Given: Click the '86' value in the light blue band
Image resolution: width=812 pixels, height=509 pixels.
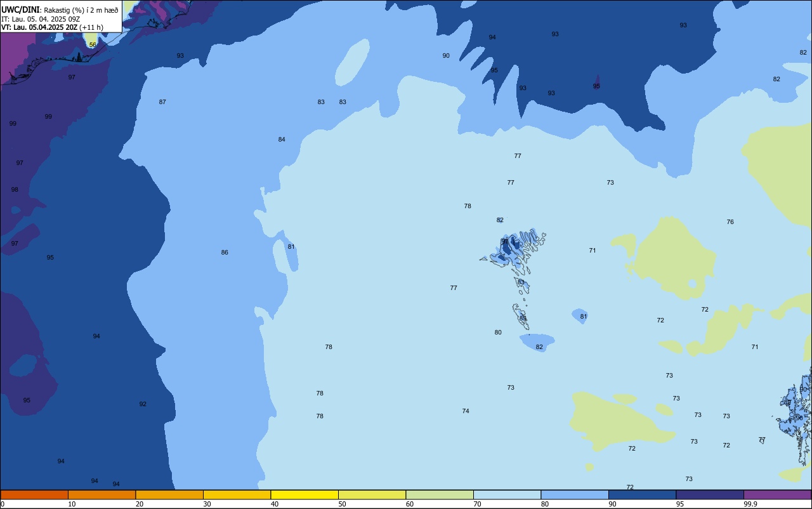Looking at the screenshot, I should 225,253.
